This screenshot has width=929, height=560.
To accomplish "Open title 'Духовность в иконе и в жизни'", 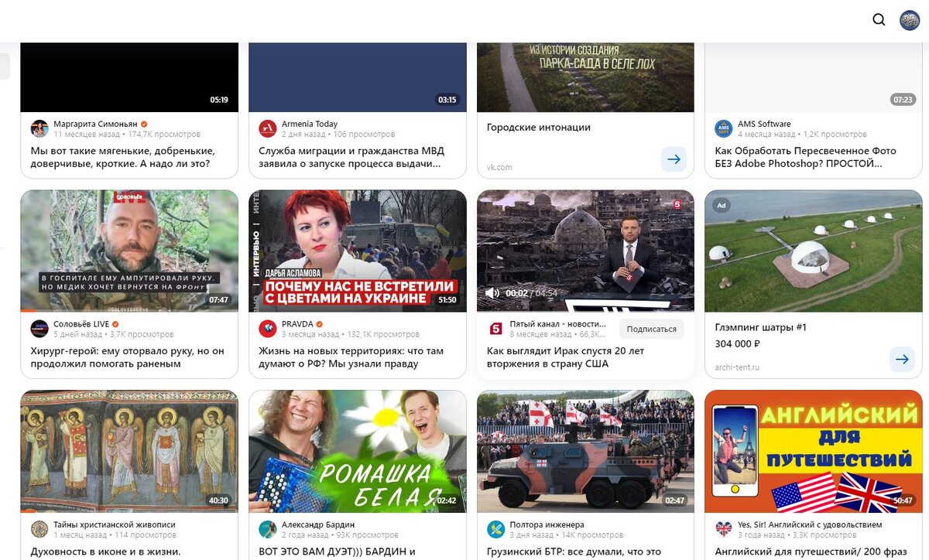I will coord(105,551).
